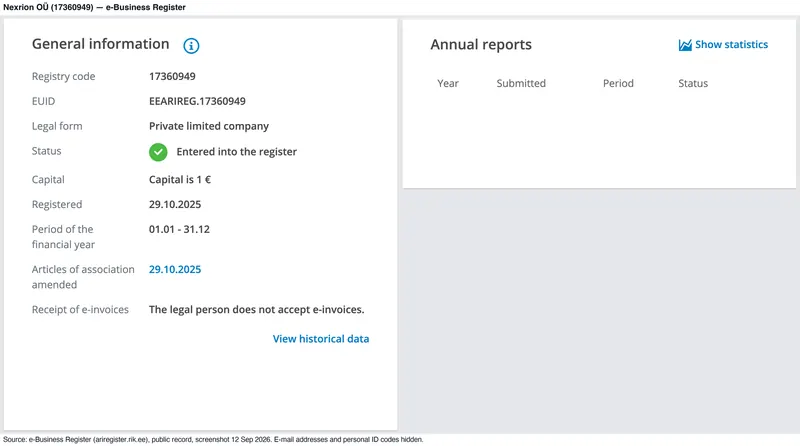Click the Legal form label
The image size is (800, 446).
pyautogui.click(x=57, y=126)
